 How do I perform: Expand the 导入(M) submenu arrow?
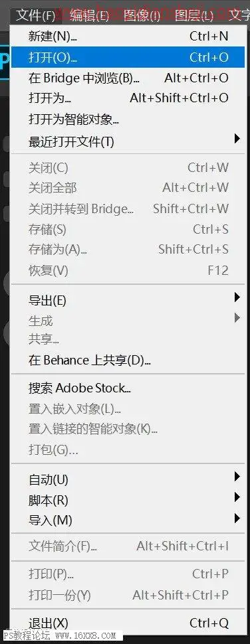pos(237,518)
